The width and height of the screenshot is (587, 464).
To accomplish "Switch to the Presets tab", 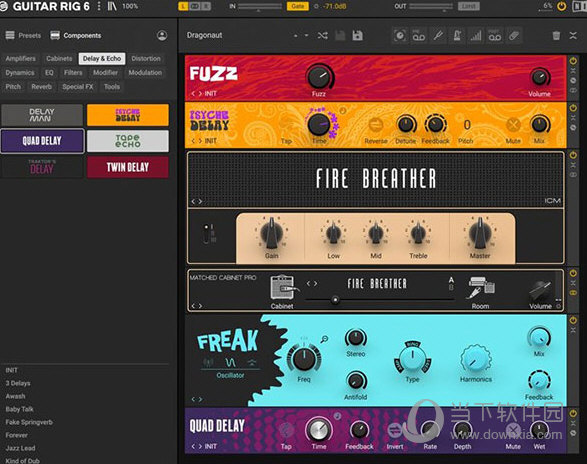I will click(x=23, y=36).
